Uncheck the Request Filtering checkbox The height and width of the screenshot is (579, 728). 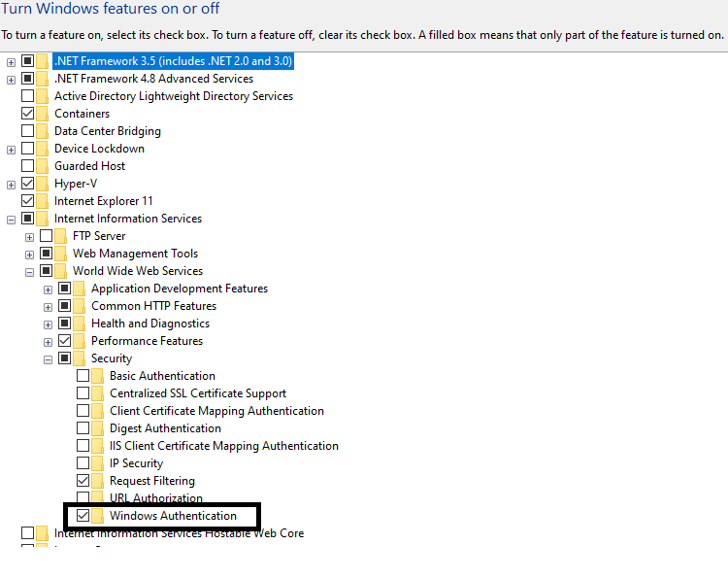83,481
